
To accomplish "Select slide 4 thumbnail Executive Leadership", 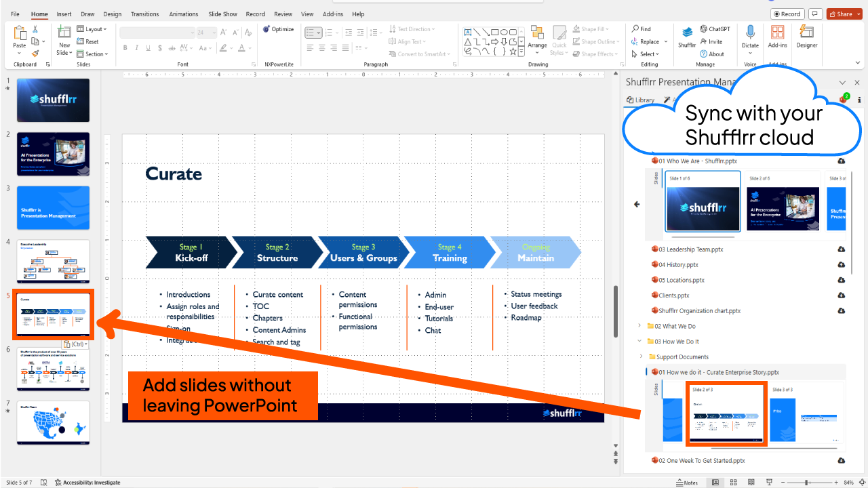I will [x=53, y=261].
